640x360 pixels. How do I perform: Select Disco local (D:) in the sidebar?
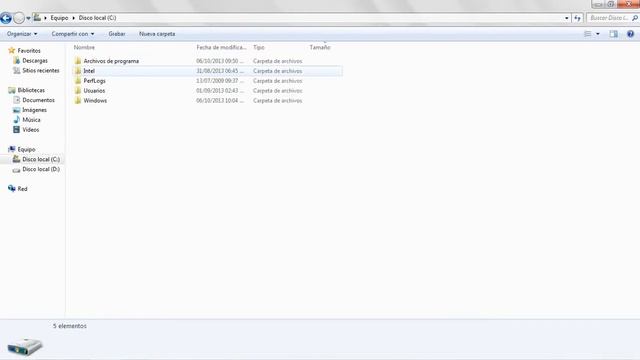[41, 169]
